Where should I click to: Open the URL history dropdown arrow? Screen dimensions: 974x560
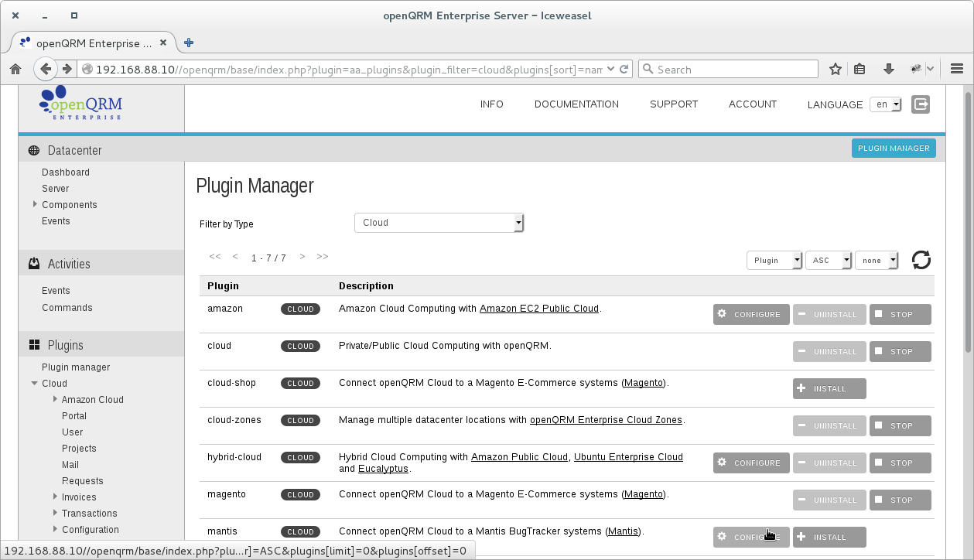[x=611, y=69]
